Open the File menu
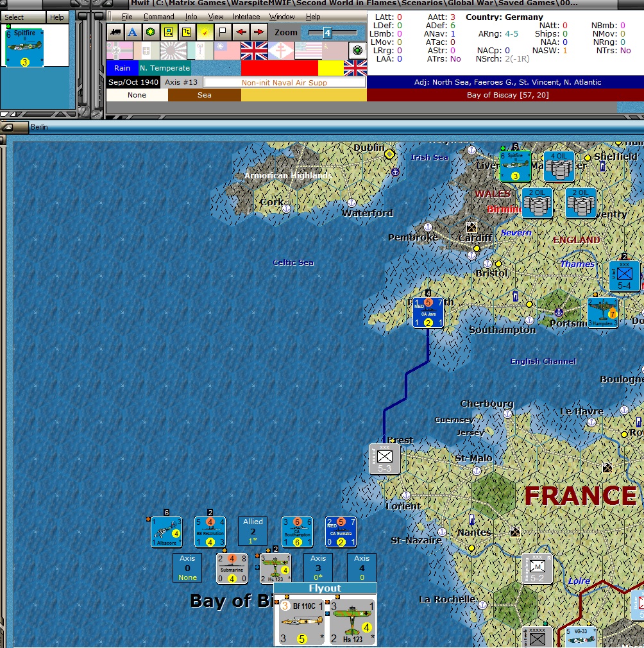The width and height of the screenshot is (644, 648). click(x=127, y=17)
